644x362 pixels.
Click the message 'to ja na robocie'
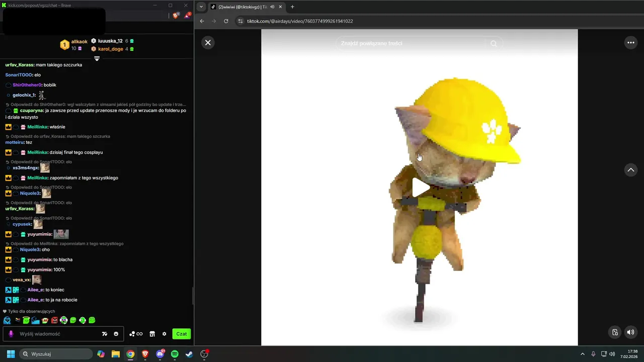coord(61,300)
